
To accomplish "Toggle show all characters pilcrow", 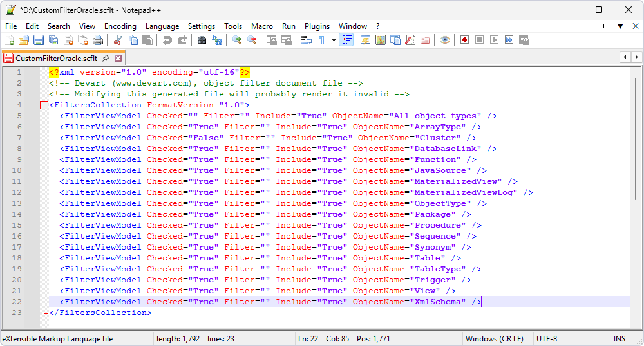I will point(321,40).
